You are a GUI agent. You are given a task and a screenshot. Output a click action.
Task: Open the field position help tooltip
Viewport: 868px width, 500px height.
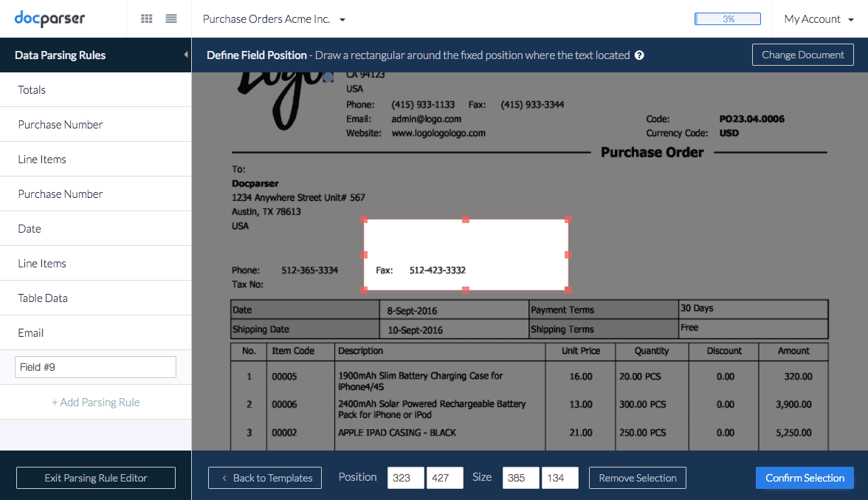(x=639, y=55)
